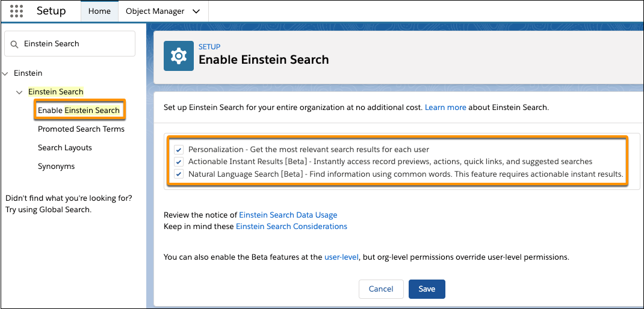Disable Natural Language Search checkbox
This screenshot has width=644, height=309.
[179, 174]
